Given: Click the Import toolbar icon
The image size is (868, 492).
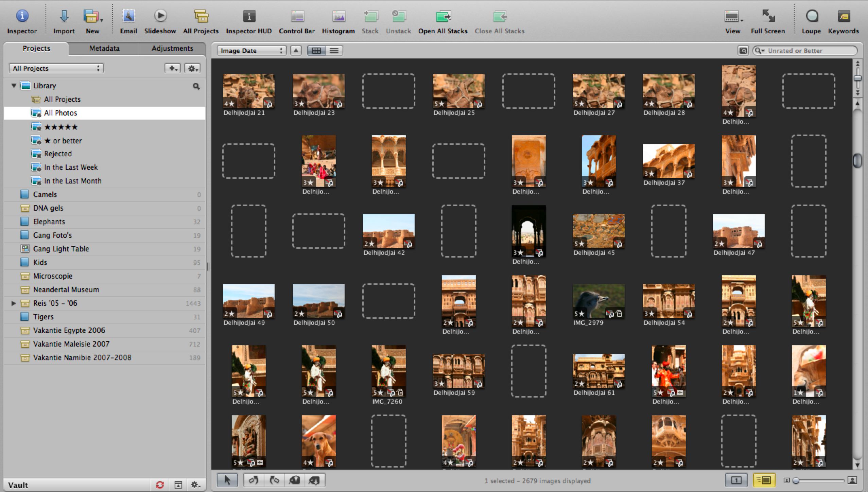Looking at the screenshot, I should point(64,16).
